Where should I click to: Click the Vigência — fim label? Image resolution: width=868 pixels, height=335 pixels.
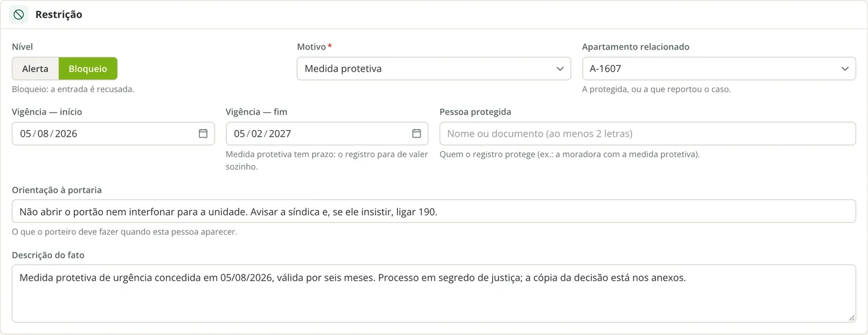257,112
